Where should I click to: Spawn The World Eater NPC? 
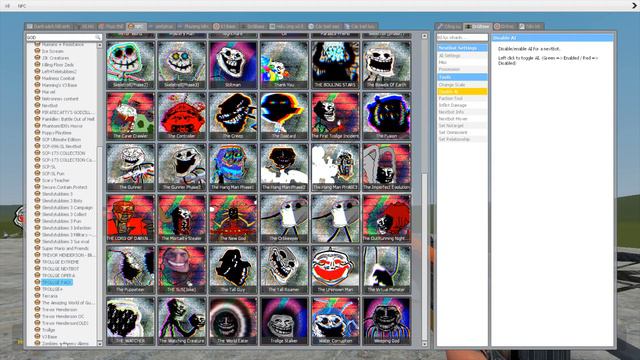click(x=233, y=321)
